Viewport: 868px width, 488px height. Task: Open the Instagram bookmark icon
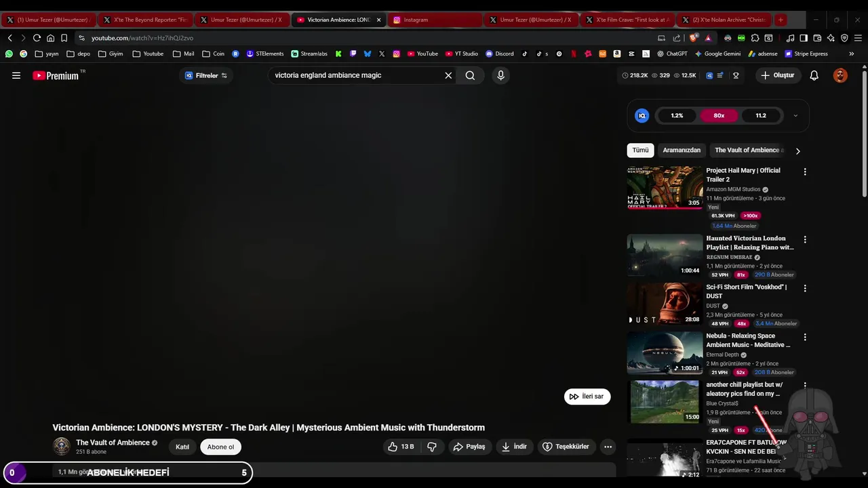pyautogui.click(x=396, y=54)
